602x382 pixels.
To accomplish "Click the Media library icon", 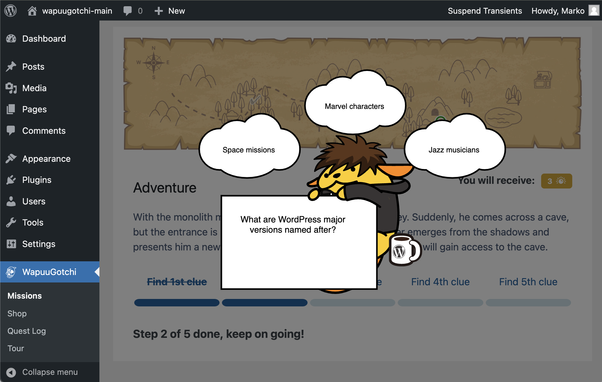I will pos(11,88).
